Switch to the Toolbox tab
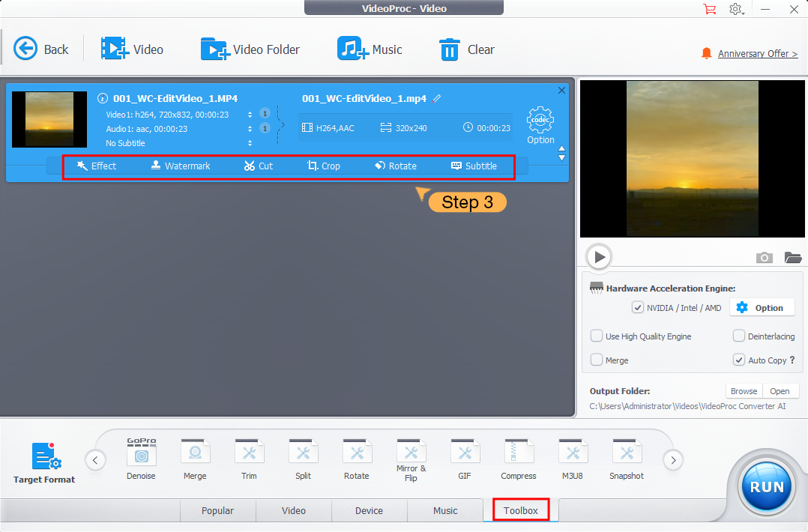 pyautogui.click(x=520, y=510)
